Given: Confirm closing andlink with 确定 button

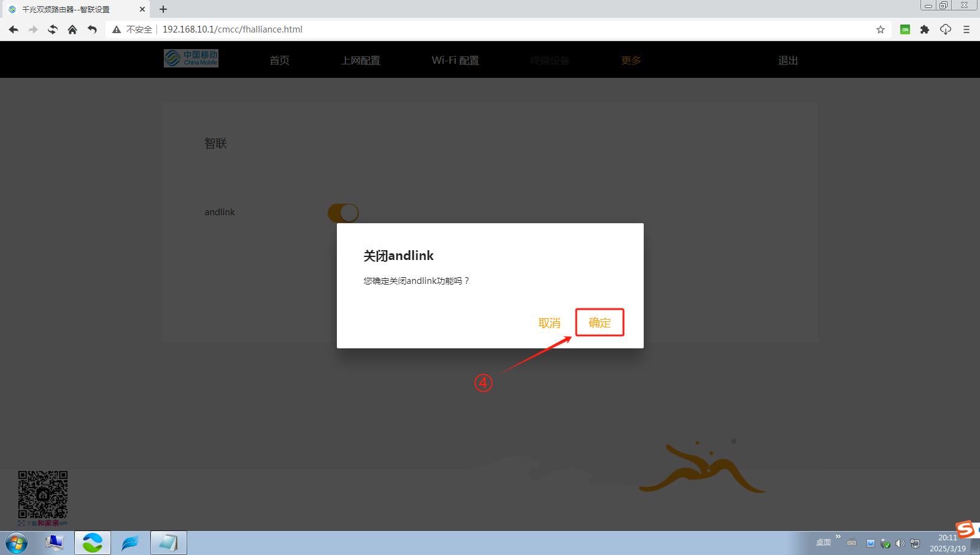Looking at the screenshot, I should click(x=600, y=323).
